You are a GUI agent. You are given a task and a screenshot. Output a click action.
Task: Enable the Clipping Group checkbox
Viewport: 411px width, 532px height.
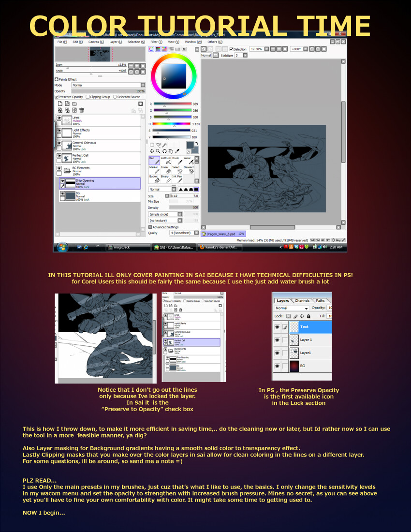pos(88,97)
